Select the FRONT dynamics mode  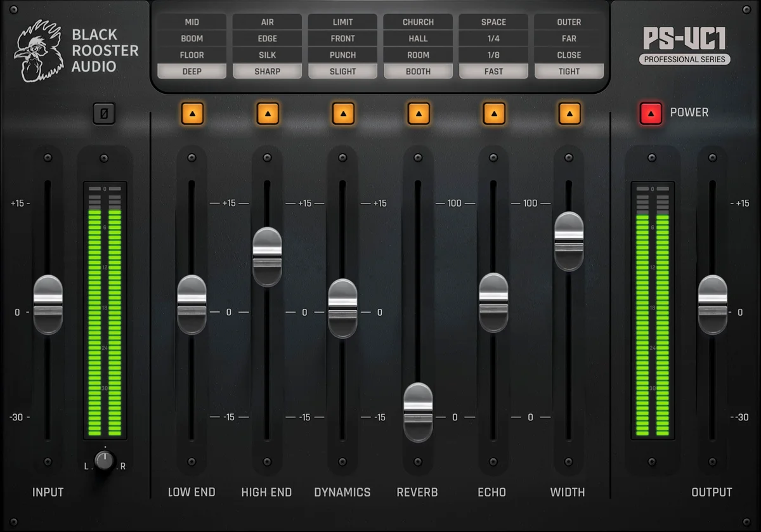click(342, 38)
